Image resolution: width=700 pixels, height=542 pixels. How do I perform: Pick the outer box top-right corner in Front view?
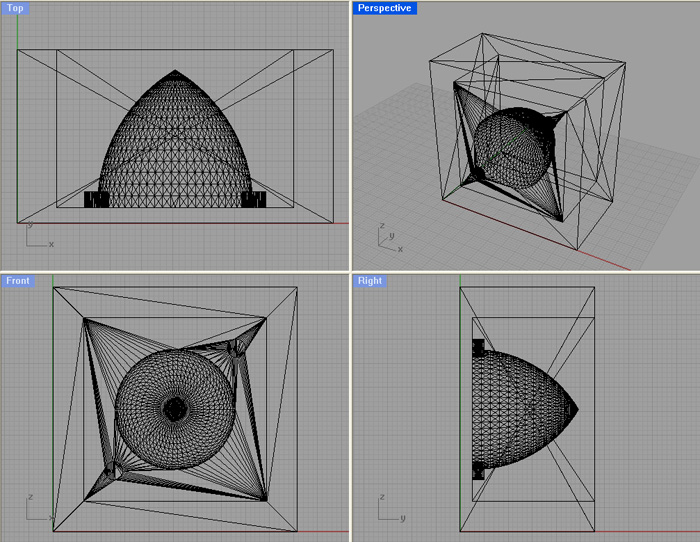(x=296, y=288)
